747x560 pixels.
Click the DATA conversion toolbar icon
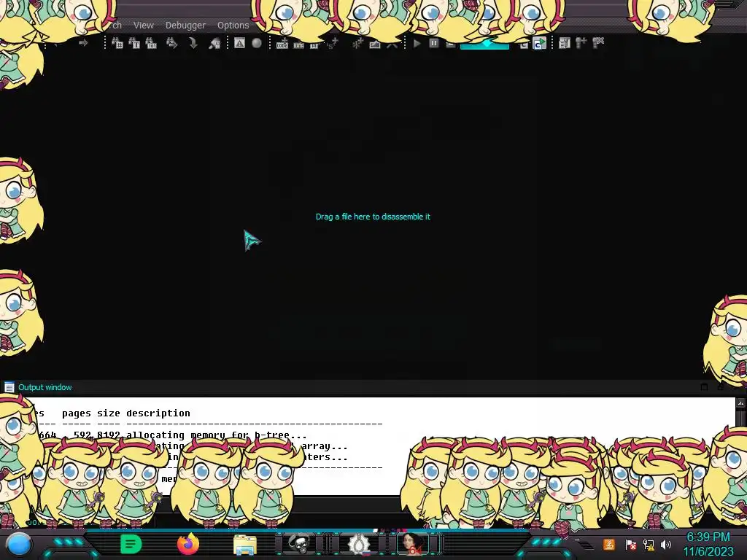[x=298, y=44]
